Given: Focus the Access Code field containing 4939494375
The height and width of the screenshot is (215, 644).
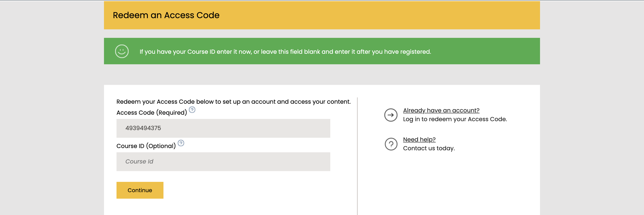Looking at the screenshot, I should click(223, 128).
